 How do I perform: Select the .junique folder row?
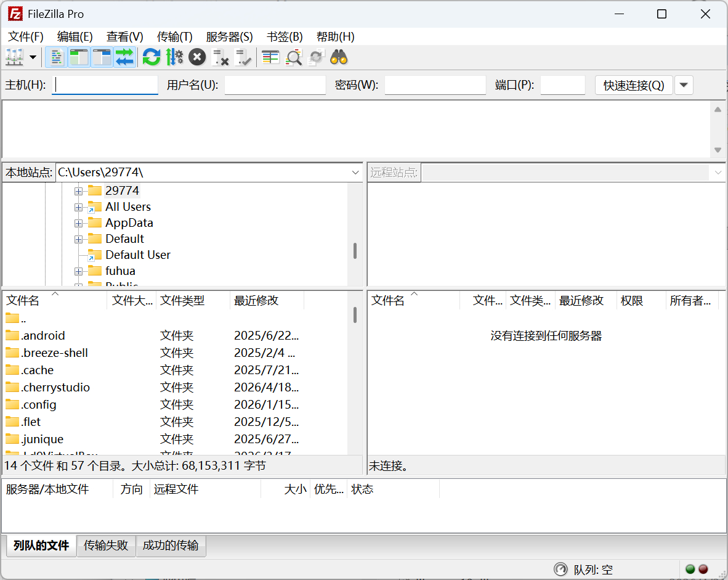tap(176, 439)
